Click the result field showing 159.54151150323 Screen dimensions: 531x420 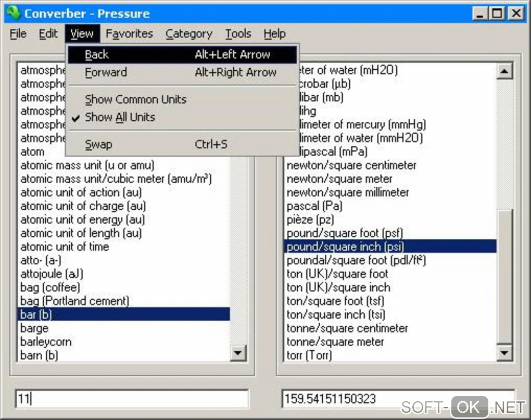(x=398, y=399)
